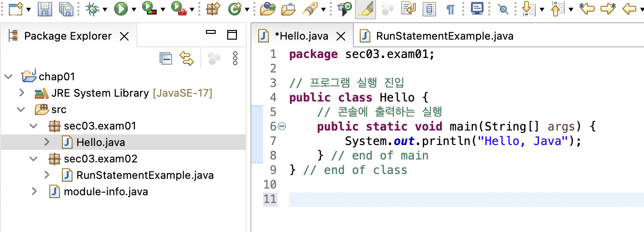Click the External Tools run icon
This screenshot has width=644, height=232.
coord(178,8)
